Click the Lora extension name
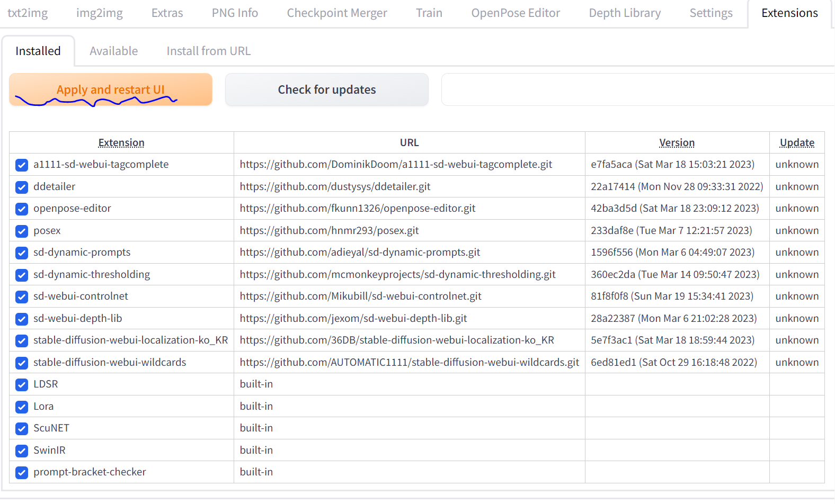 click(x=43, y=407)
